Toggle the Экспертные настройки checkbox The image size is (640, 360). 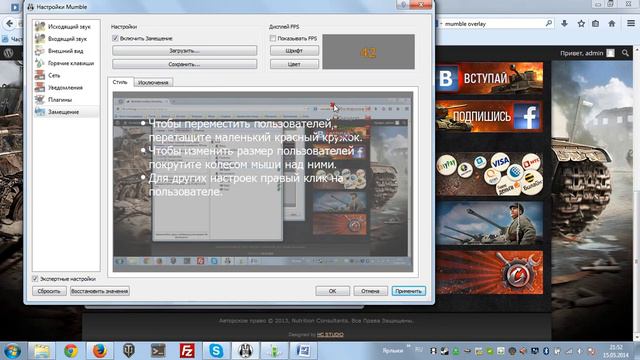click(35, 279)
